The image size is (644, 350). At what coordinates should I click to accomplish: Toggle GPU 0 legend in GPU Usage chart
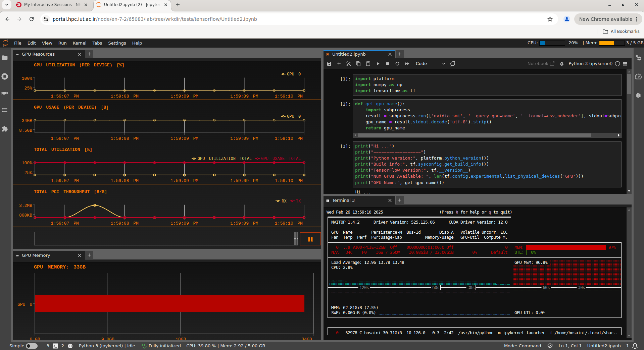coord(291,116)
